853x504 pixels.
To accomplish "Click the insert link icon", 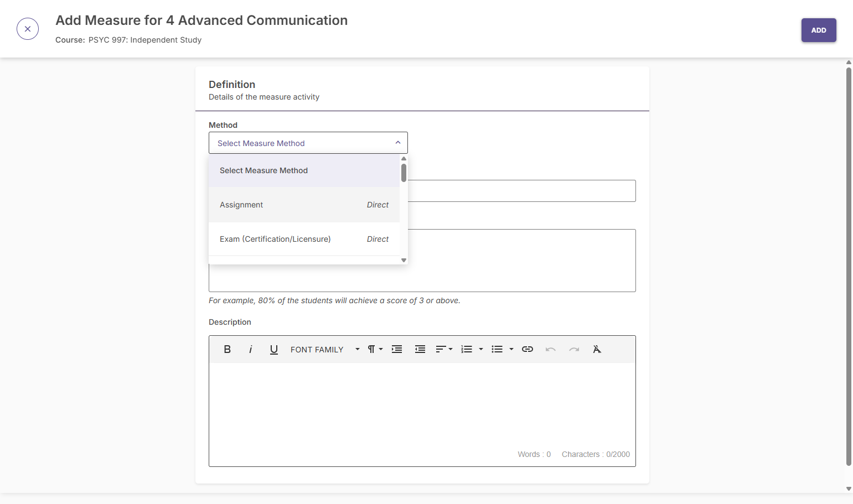I will pos(528,349).
